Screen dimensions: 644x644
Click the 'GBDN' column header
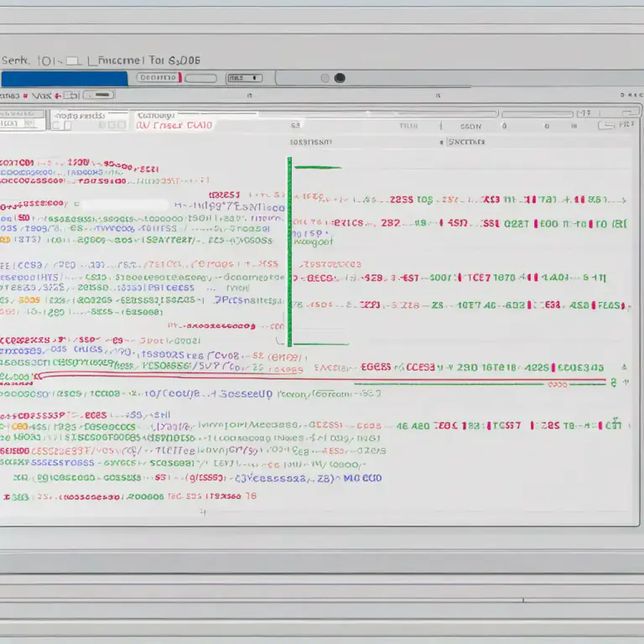click(470, 127)
